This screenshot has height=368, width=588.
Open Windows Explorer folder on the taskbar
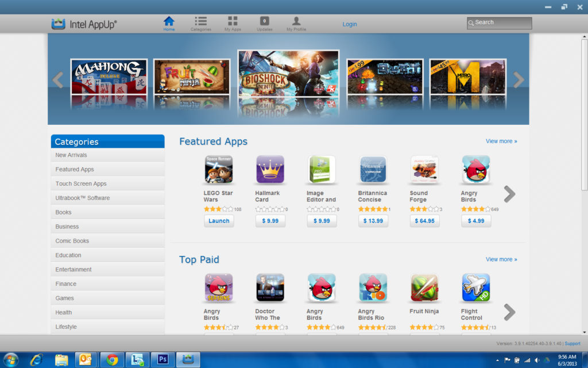point(61,360)
